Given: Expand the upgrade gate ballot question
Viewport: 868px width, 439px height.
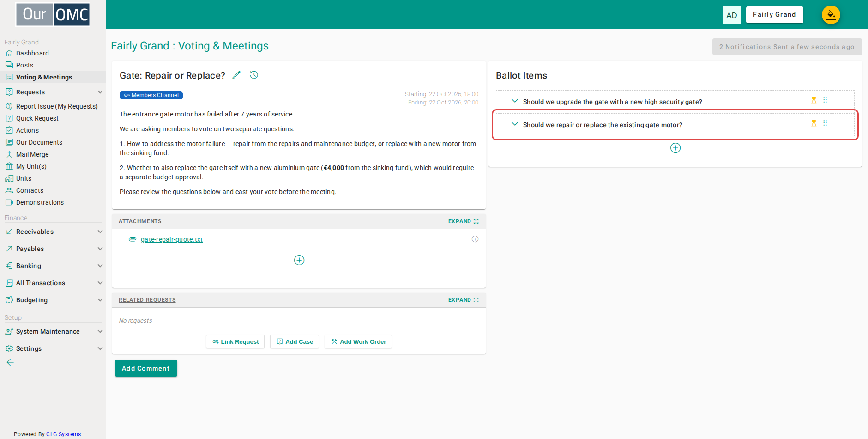Looking at the screenshot, I should [x=515, y=101].
